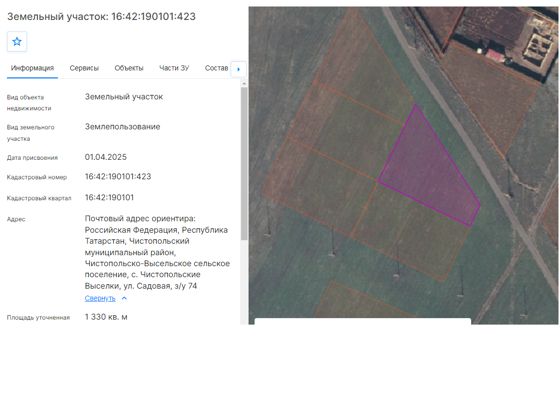Click the Адрес label
The image size is (560, 396).
click(16, 219)
